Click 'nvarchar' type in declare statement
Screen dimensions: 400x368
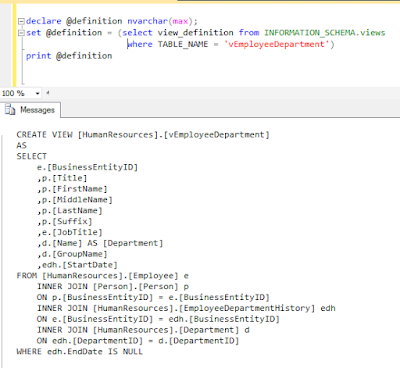tap(147, 21)
